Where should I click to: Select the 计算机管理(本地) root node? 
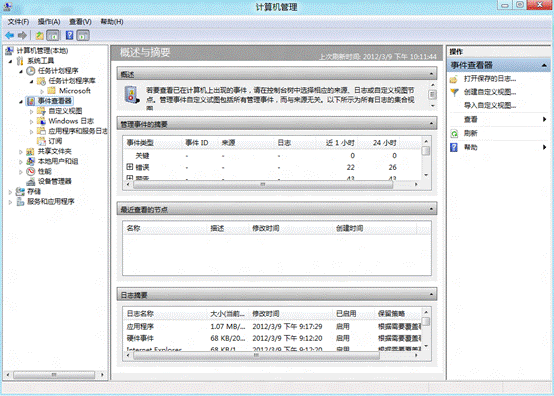click(x=37, y=51)
